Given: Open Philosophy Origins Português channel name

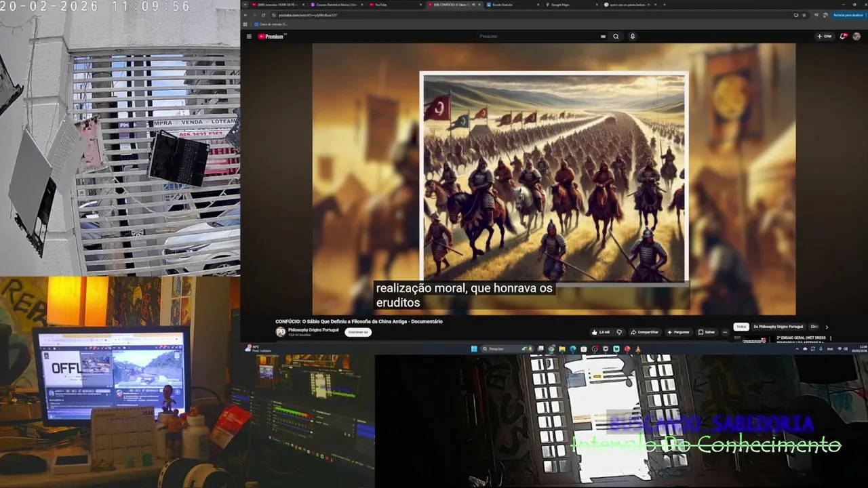Looking at the screenshot, I should [x=313, y=330].
